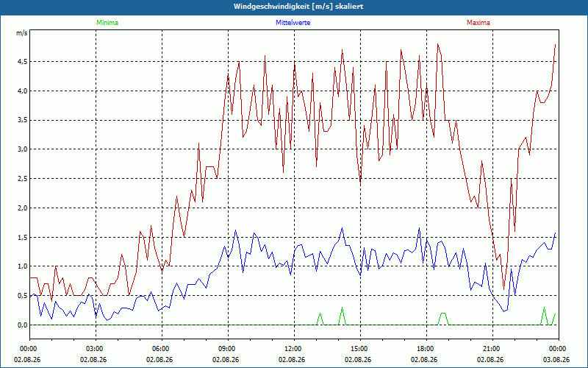Click the 09:00 time axis label

228,349
